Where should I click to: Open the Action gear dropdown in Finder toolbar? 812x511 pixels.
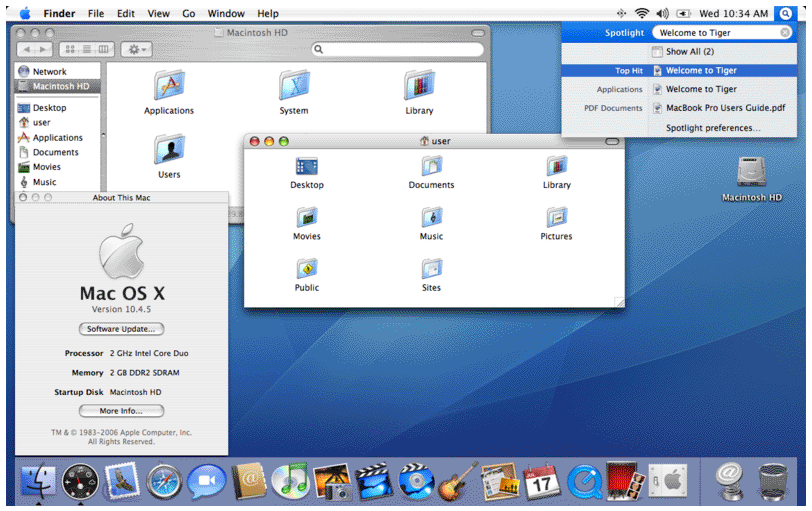[x=136, y=49]
